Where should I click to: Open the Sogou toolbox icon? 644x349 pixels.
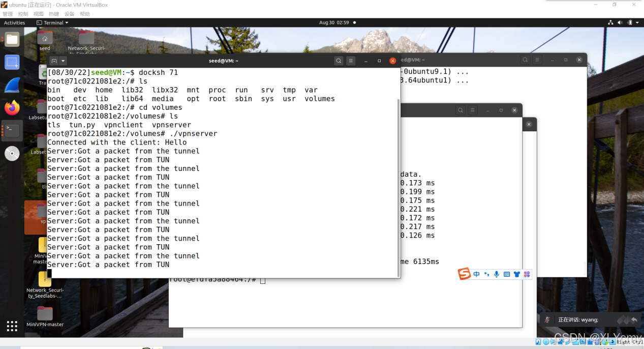click(527, 274)
